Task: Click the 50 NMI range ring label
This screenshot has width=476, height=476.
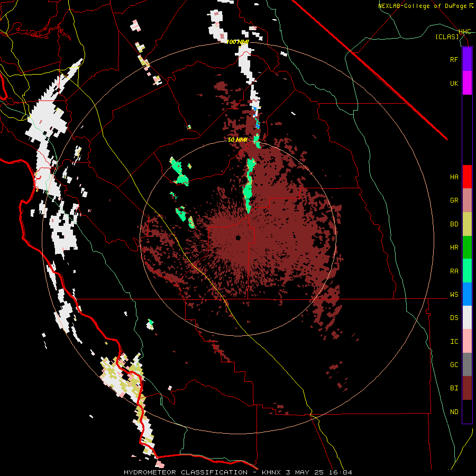Action: [x=237, y=140]
